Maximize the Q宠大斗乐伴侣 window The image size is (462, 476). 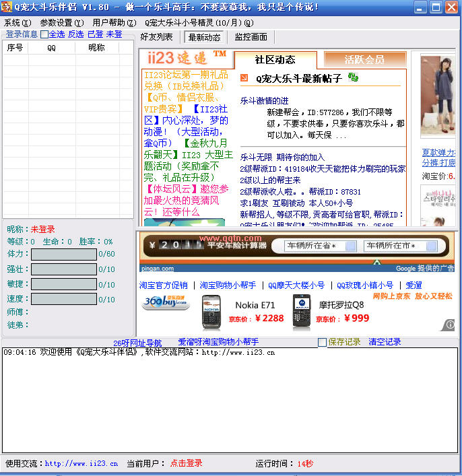pyautogui.click(x=436, y=7)
